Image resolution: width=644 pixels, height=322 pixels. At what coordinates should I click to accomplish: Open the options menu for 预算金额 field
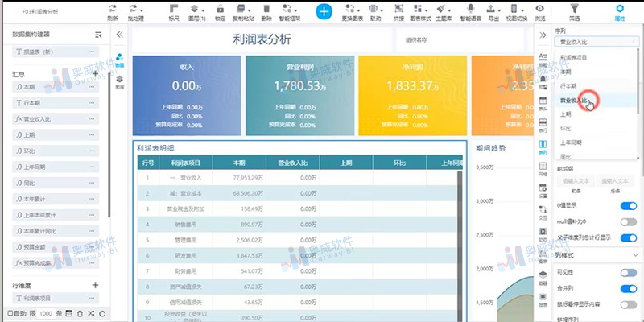91,247
